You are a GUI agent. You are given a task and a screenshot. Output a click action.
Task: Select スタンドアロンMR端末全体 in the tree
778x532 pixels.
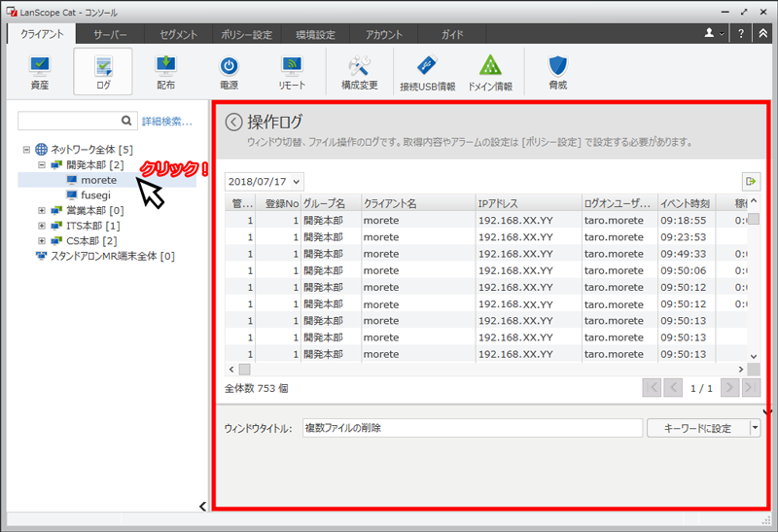click(113, 256)
